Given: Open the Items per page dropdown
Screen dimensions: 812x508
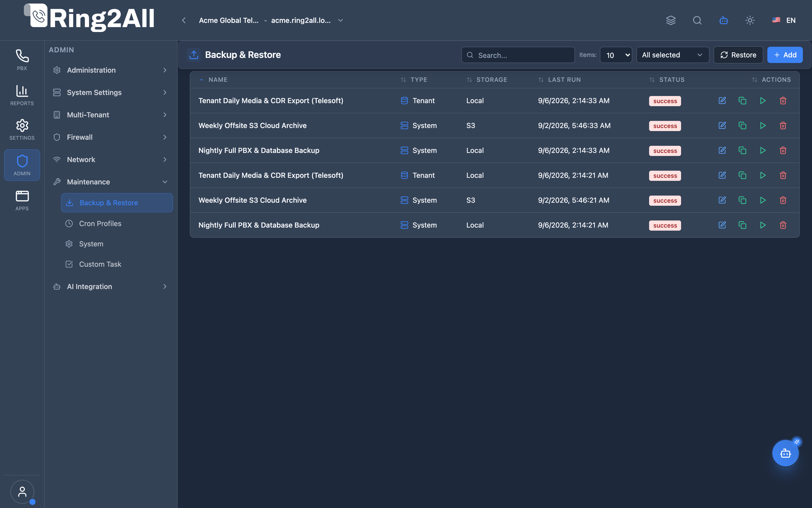Looking at the screenshot, I should click(616, 55).
